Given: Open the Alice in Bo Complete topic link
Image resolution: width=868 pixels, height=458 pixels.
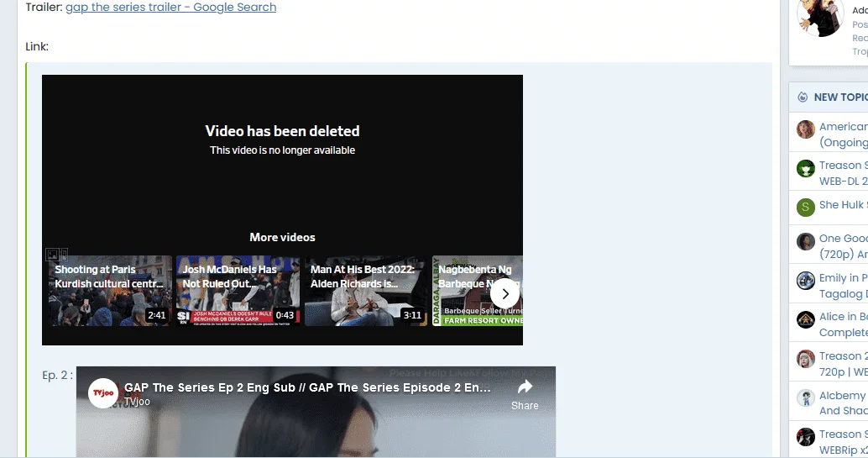Looking at the screenshot, I should 844,324.
